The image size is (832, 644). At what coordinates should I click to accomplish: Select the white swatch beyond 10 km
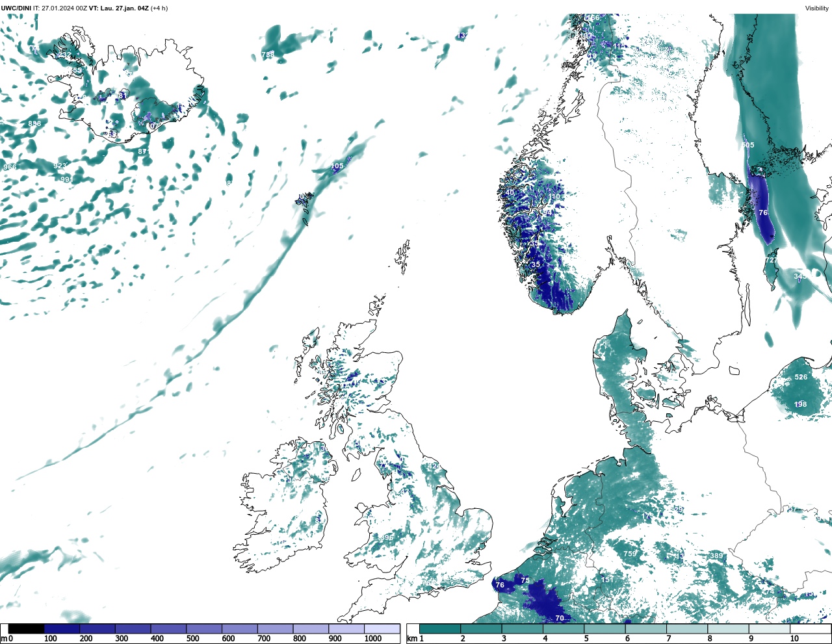810,628
